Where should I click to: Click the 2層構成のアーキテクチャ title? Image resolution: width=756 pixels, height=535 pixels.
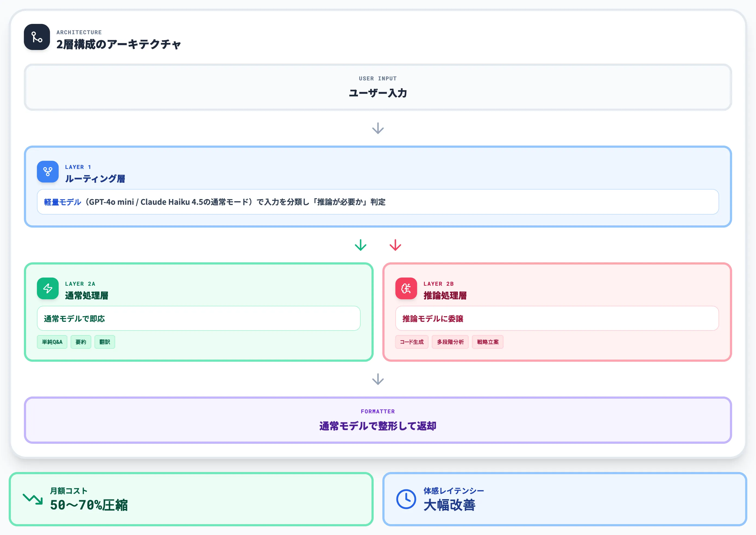119,44
